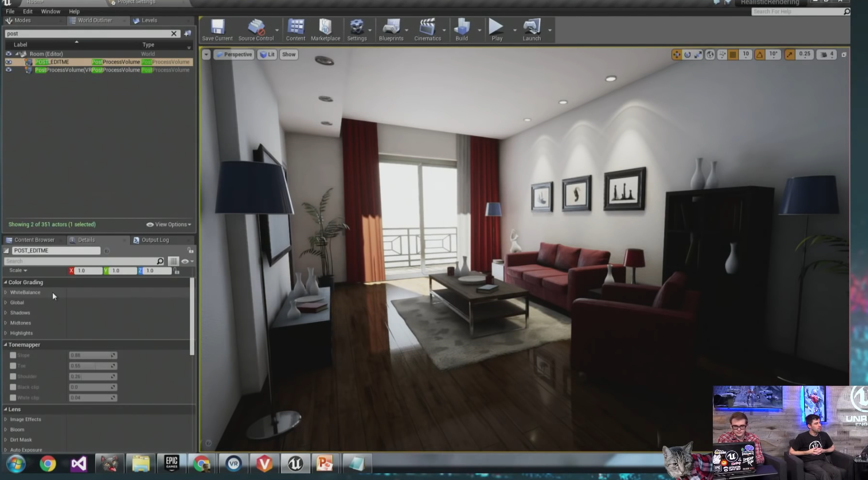Screen dimensions: 868x480
Task: Select the Translate tool in the viewport
Action: pyautogui.click(x=677, y=54)
